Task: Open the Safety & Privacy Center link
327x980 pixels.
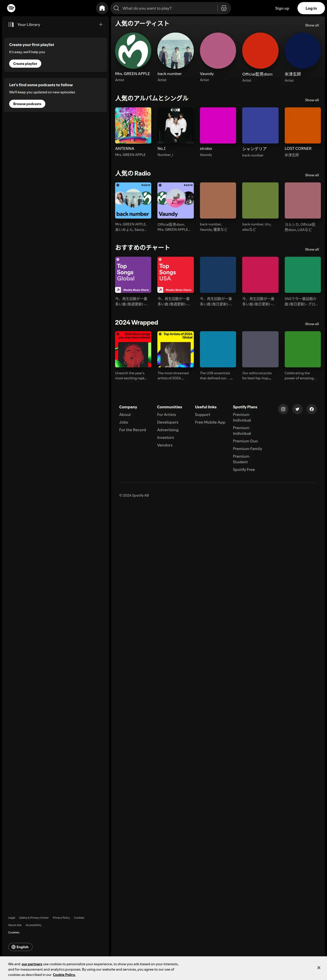Action: [34, 918]
